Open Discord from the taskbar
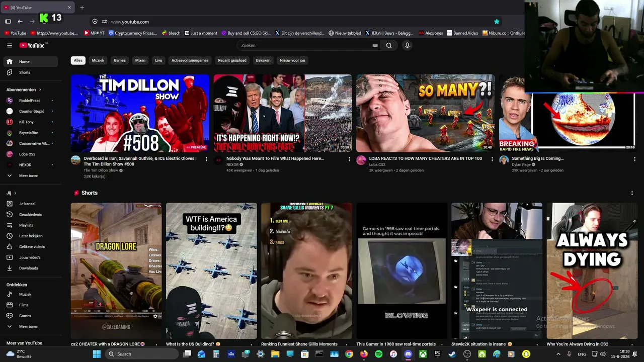The width and height of the screenshot is (644, 362). point(408,354)
